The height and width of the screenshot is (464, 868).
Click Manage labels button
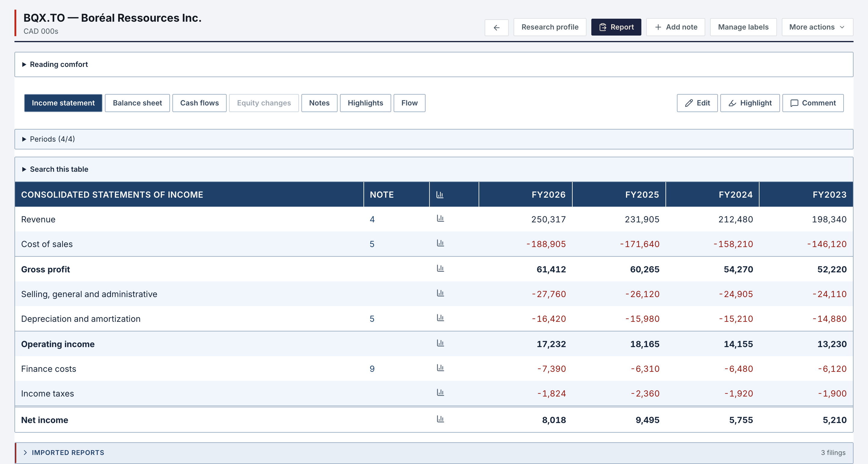[x=743, y=27]
